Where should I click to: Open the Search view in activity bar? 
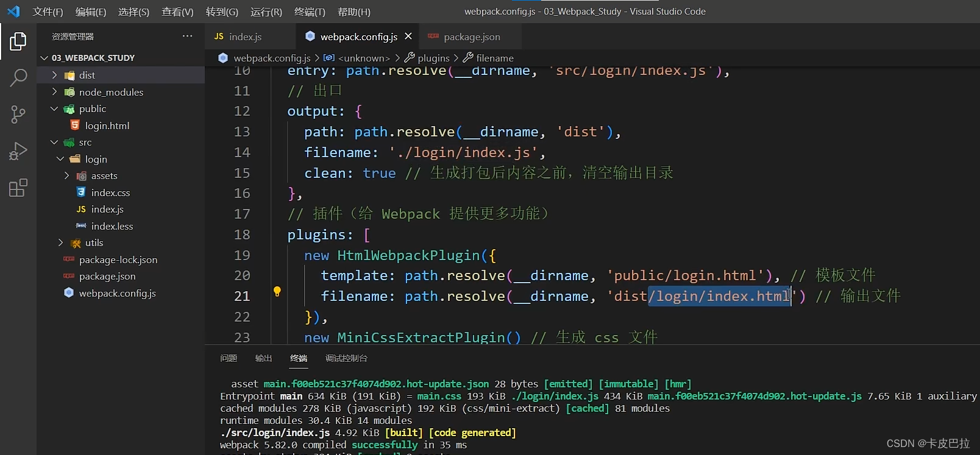point(18,77)
